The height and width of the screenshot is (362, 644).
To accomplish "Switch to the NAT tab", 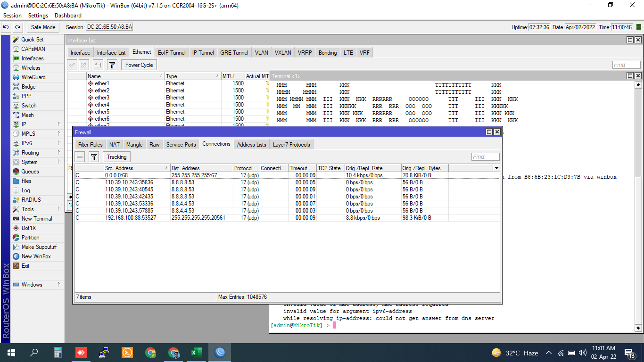I will 115,145.
